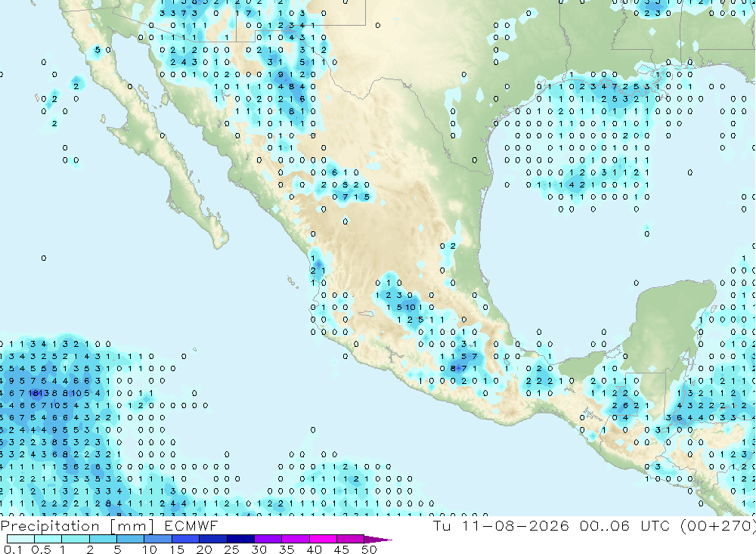The width and height of the screenshot is (756, 554).
Task: Click the 20–25 mm dark blue segment
Action: click(x=213, y=539)
